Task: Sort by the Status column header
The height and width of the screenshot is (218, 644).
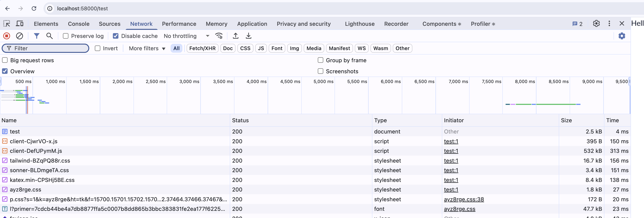Action: (301, 120)
